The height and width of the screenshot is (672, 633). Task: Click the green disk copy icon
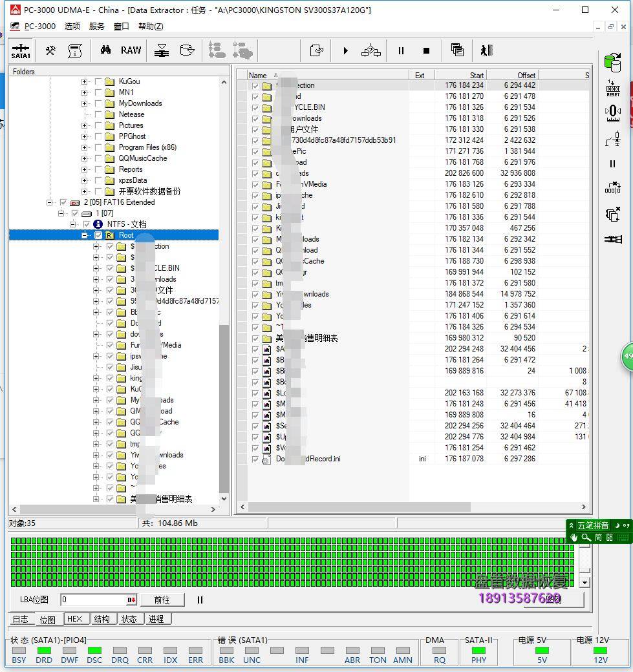point(612,62)
